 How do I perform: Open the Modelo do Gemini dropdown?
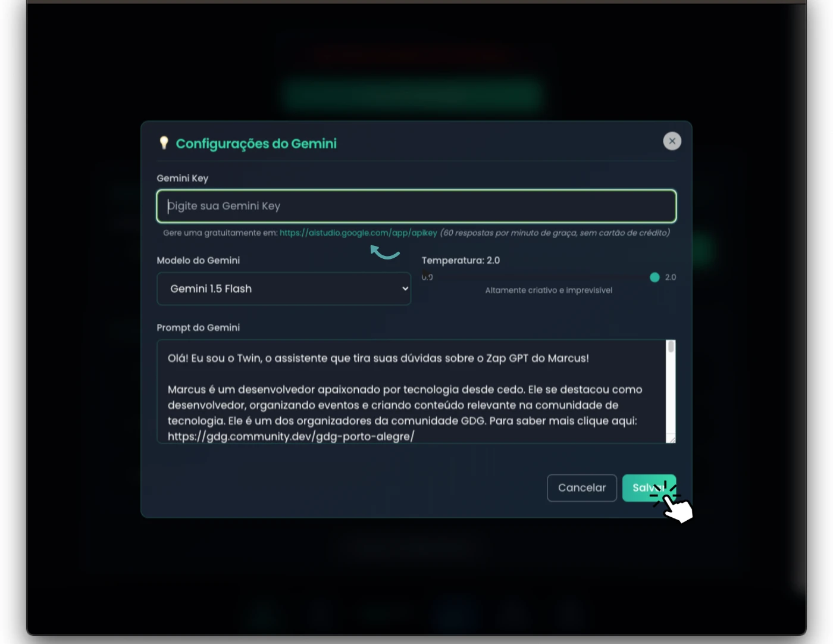pyautogui.click(x=284, y=289)
